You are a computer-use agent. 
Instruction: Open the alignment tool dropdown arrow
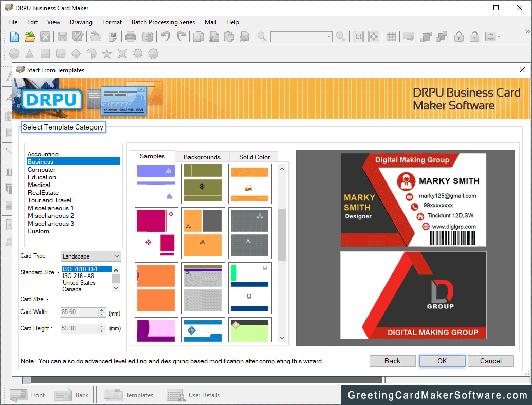click(x=499, y=36)
